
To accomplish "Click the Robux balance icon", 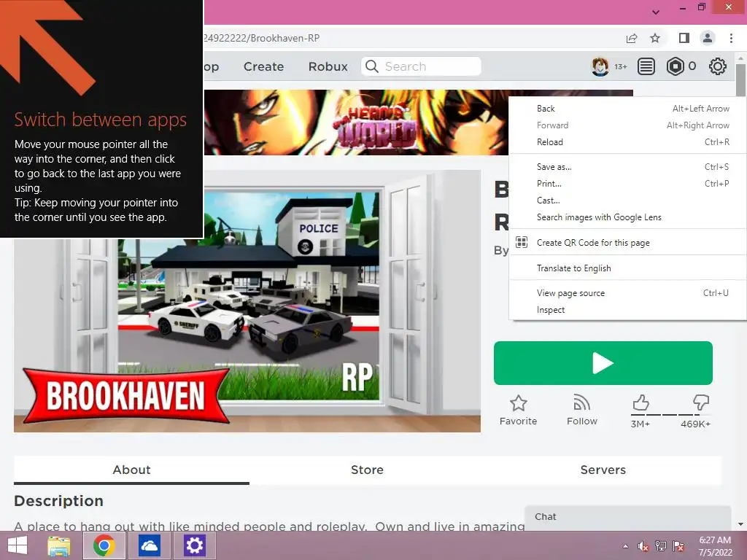I will tap(675, 66).
